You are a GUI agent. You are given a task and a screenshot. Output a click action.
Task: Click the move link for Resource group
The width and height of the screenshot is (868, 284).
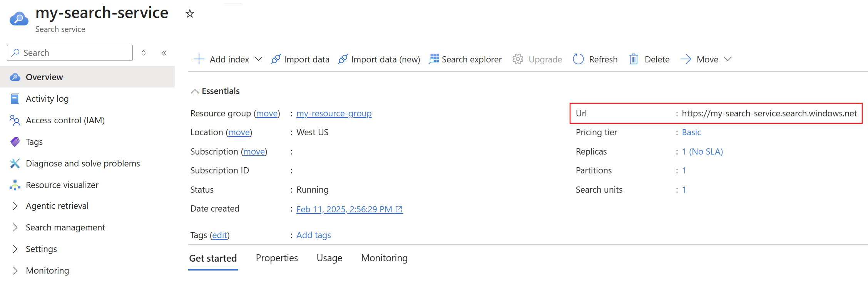coord(267,113)
